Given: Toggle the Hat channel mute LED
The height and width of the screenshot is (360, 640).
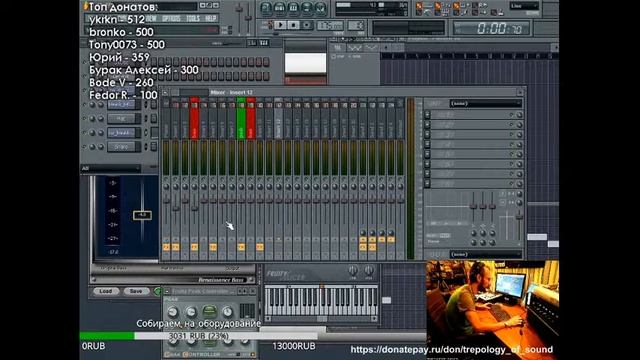Looking at the screenshot, I should (85, 118).
